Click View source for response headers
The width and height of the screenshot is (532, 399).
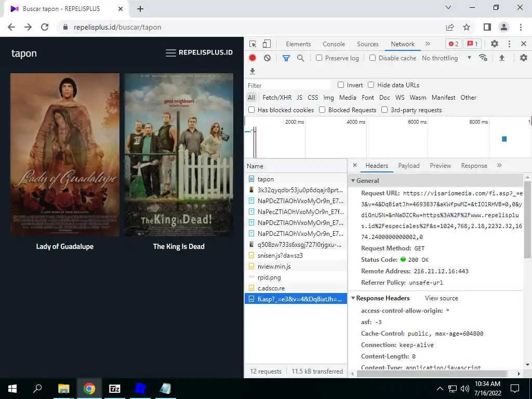[x=442, y=298]
